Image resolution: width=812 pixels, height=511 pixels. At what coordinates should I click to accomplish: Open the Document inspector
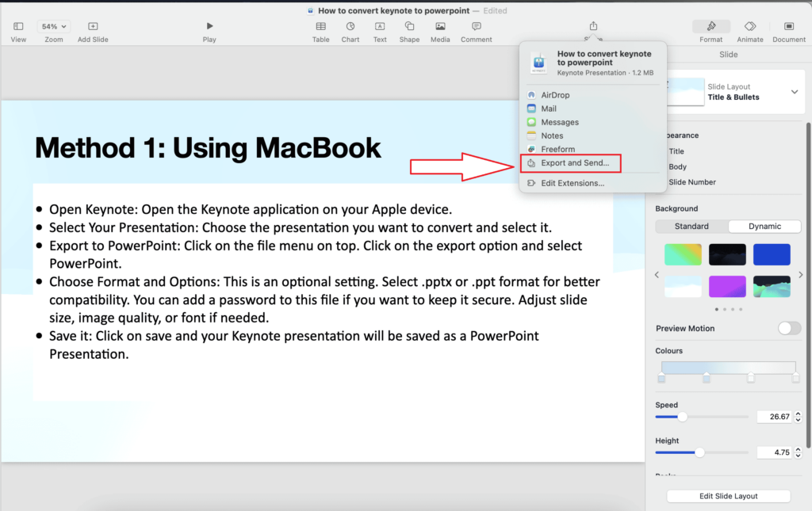point(787,32)
